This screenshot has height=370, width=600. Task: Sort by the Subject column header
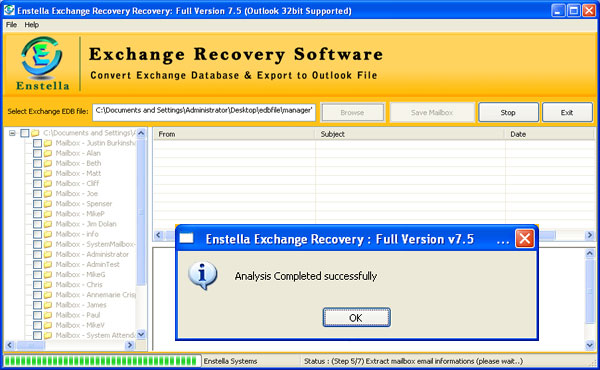[x=410, y=134]
